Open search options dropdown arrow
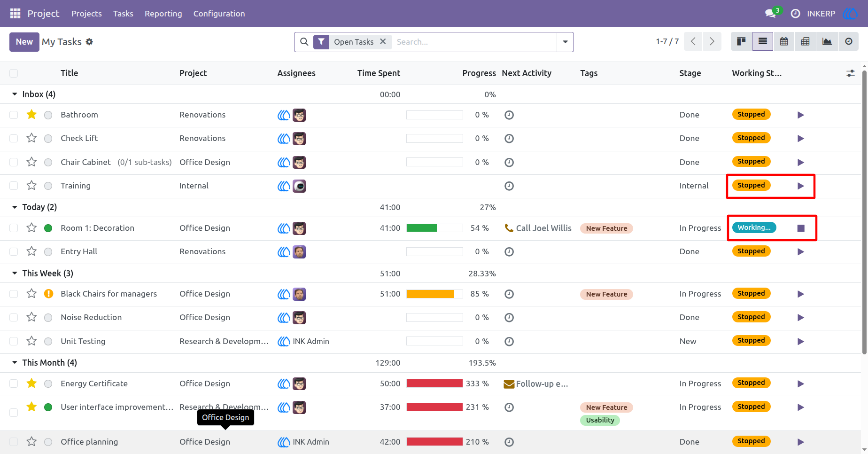 [x=565, y=42]
